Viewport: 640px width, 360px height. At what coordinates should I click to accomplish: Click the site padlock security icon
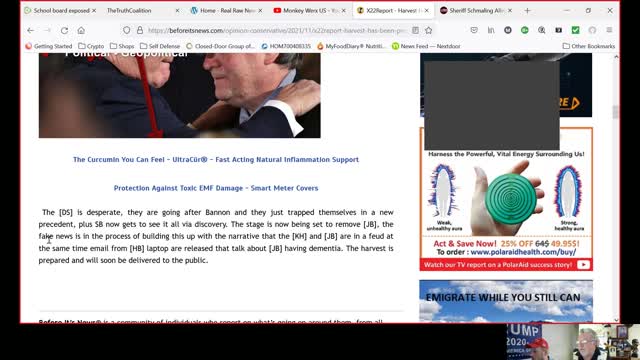pos(140,30)
